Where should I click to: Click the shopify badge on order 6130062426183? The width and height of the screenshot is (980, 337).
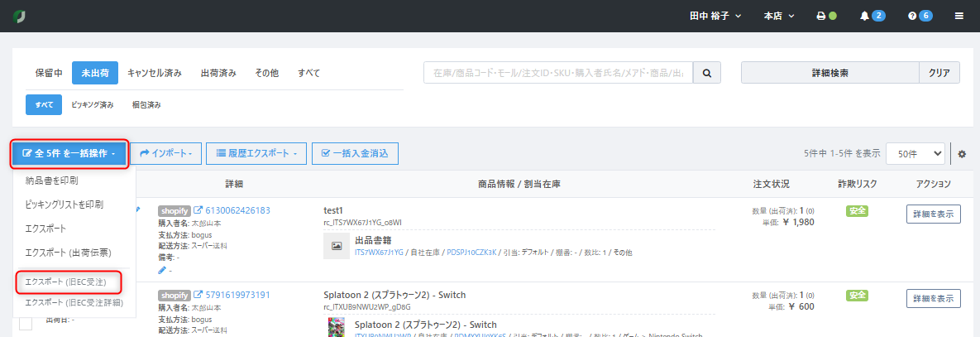tap(174, 210)
